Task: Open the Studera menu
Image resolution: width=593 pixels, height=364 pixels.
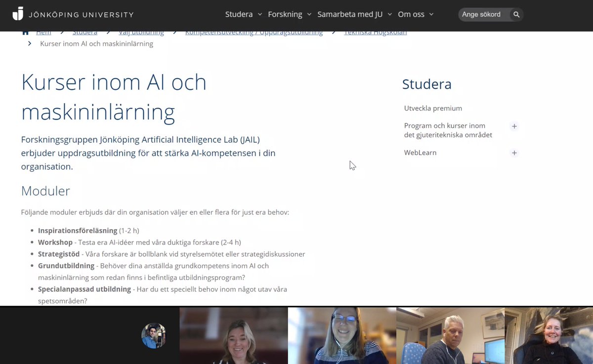Action: (x=239, y=14)
